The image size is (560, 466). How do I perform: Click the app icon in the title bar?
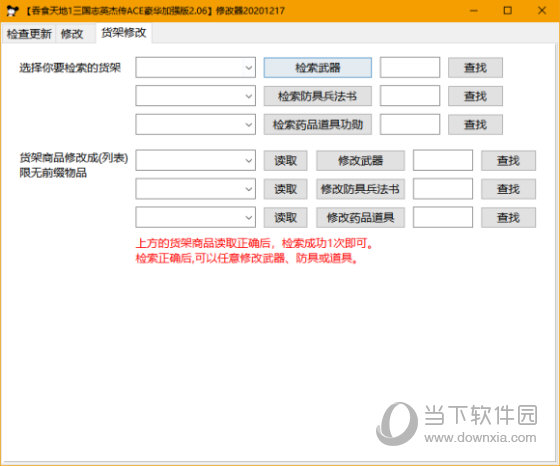pyautogui.click(x=12, y=11)
